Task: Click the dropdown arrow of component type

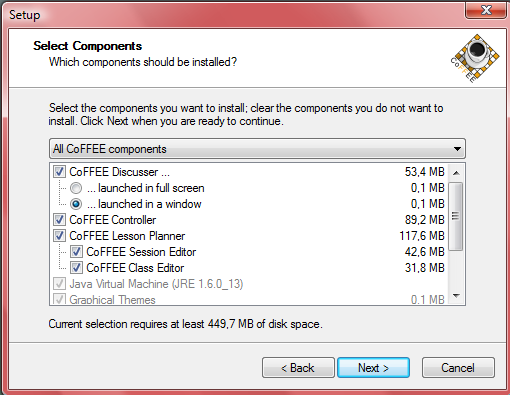Action: (x=457, y=149)
